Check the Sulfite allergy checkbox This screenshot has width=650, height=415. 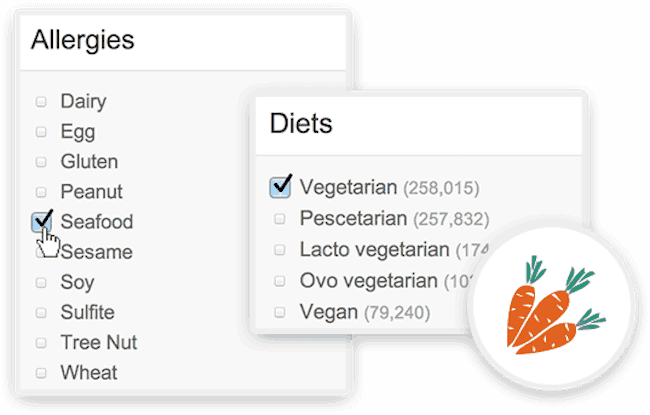click(x=41, y=312)
